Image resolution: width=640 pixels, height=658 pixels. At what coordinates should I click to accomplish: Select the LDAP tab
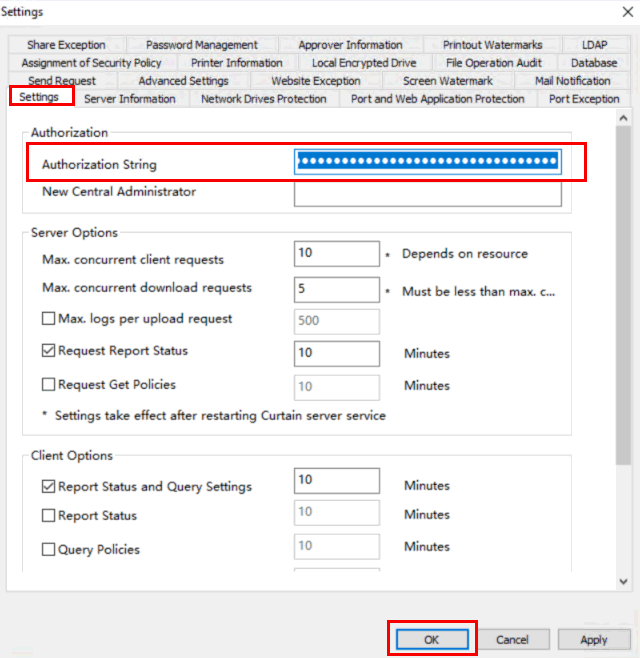coord(594,45)
